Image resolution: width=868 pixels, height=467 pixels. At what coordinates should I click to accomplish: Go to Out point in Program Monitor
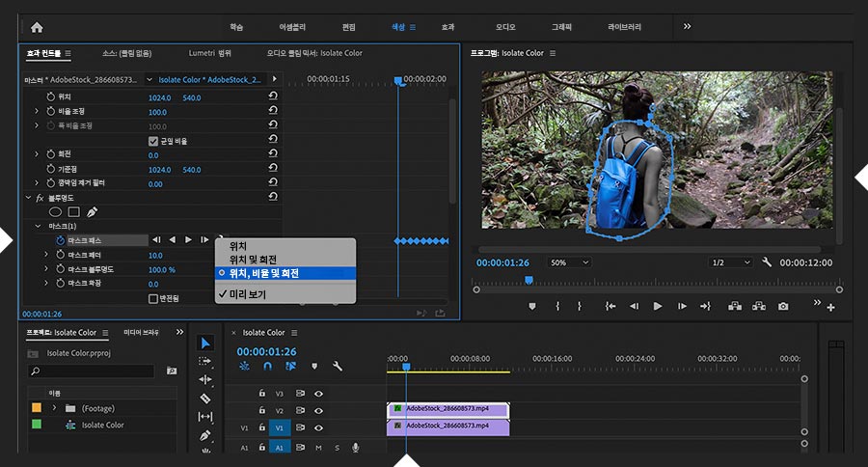(705, 306)
